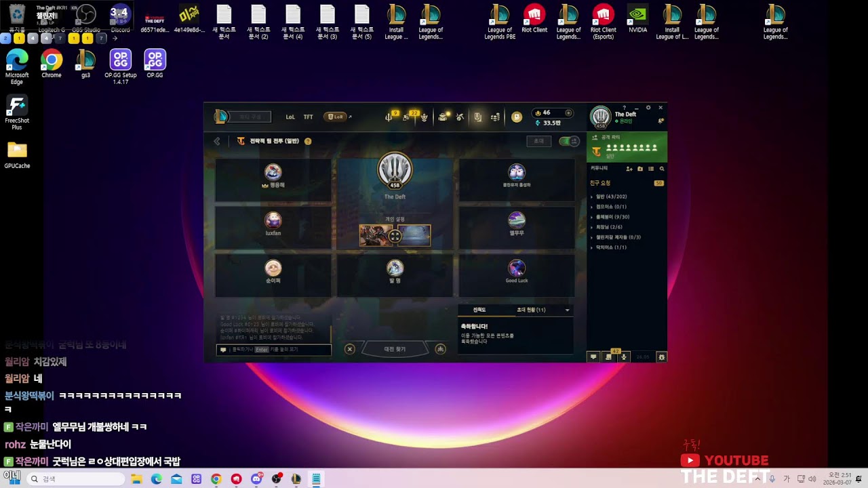Open the chat bubble icon at the social panel bottom
868x488 pixels.
593,357
